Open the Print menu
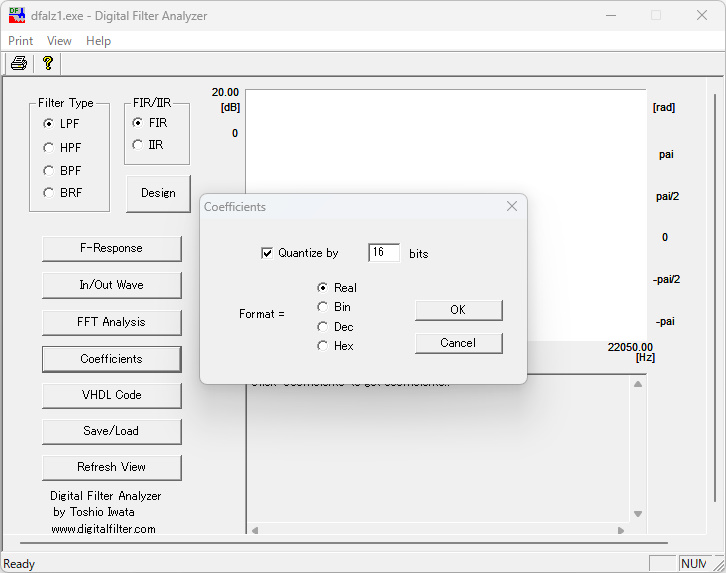The height and width of the screenshot is (573, 726). (20, 41)
